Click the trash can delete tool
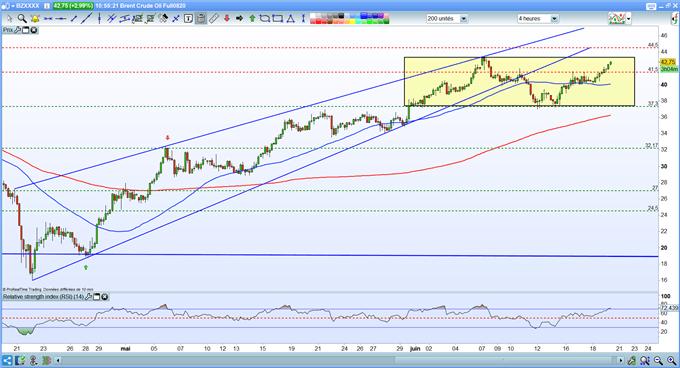 point(201,19)
